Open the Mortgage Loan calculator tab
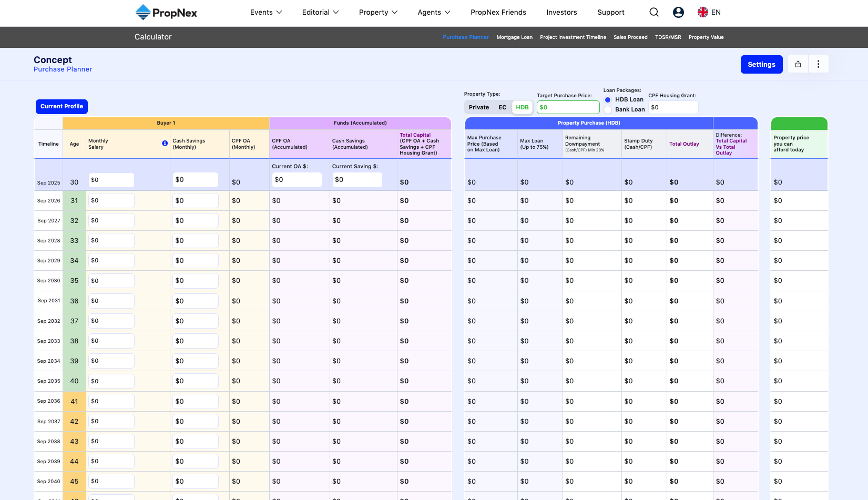The height and width of the screenshot is (500, 868). pyautogui.click(x=514, y=37)
